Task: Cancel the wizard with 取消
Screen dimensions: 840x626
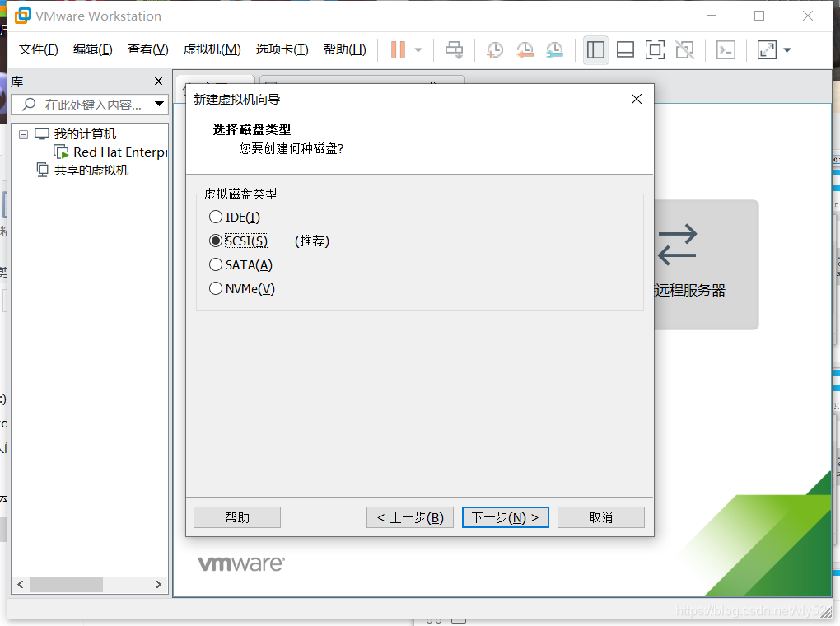Action: pos(600,517)
